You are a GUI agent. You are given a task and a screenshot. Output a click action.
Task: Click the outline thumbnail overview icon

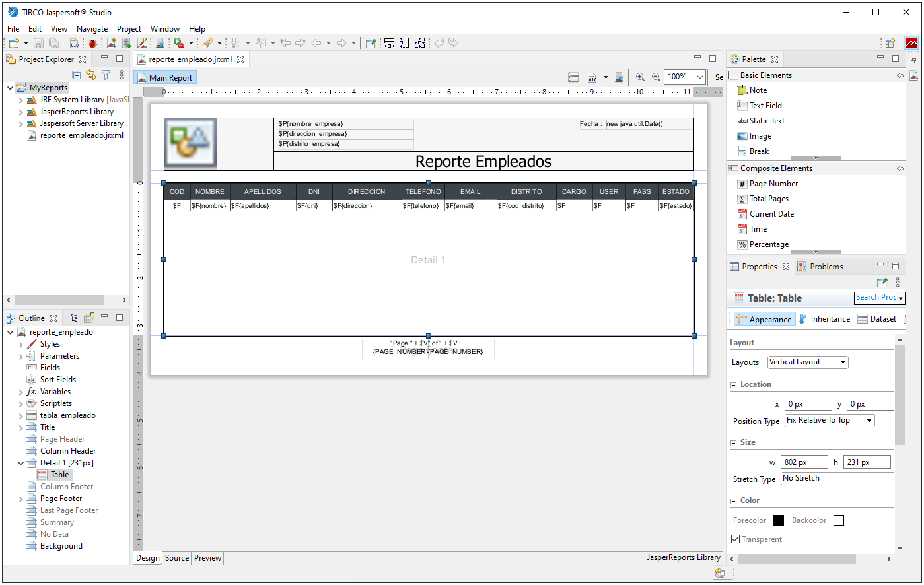point(89,318)
